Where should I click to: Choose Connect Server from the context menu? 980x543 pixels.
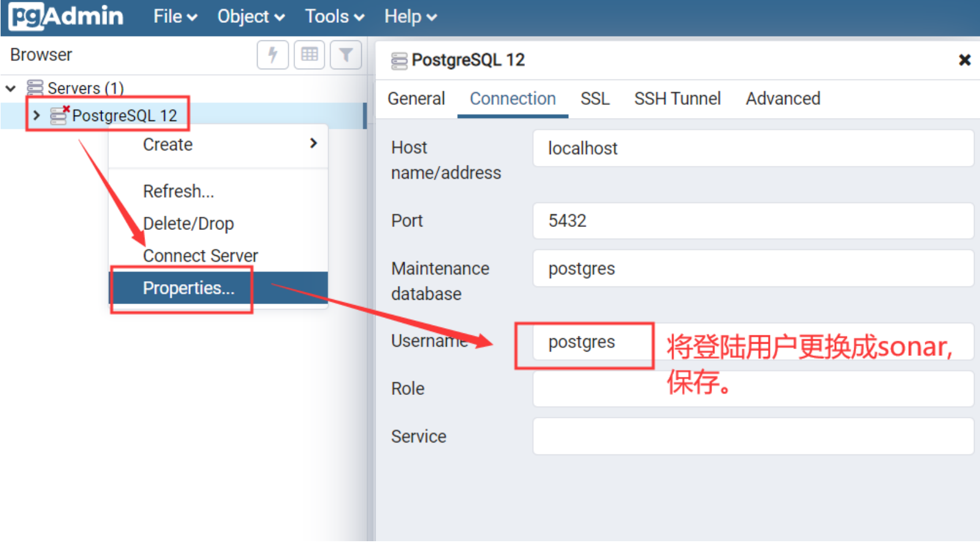tap(218, 256)
